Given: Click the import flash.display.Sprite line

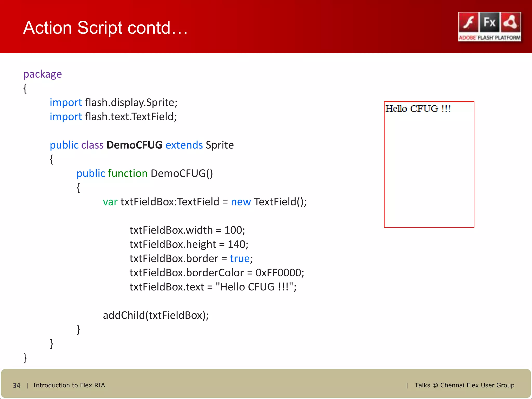Looking at the screenshot, I should point(114,102).
